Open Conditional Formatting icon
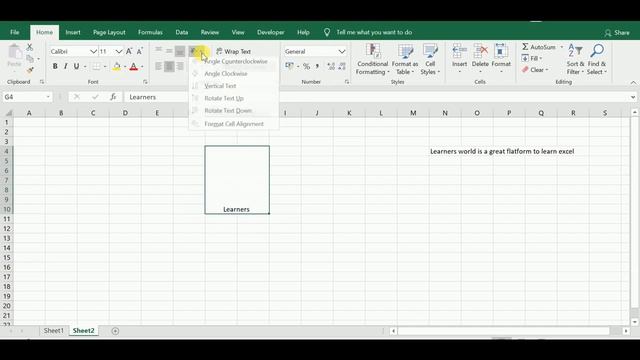Image resolution: width=640 pixels, height=360 pixels. [372, 51]
